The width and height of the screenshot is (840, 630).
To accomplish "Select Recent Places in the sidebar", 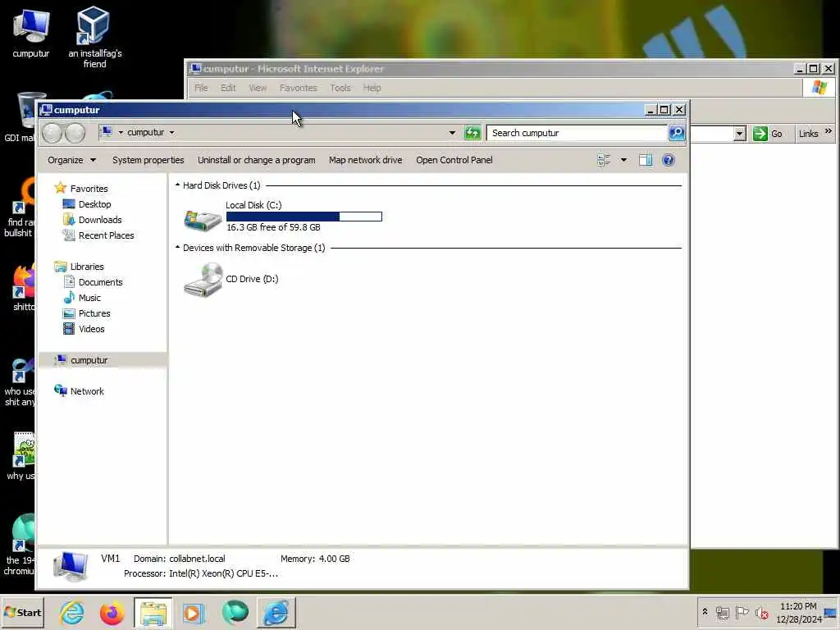I will pyautogui.click(x=106, y=235).
